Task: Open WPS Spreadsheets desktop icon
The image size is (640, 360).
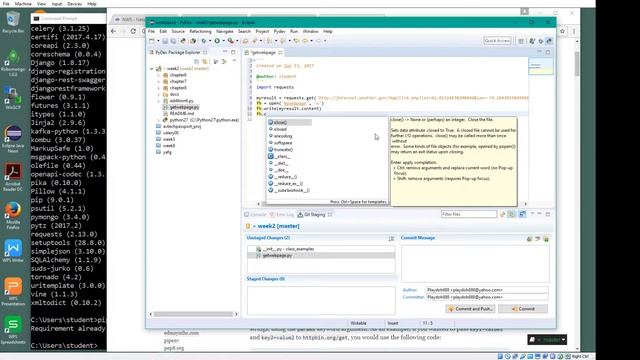Action: [x=13, y=330]
